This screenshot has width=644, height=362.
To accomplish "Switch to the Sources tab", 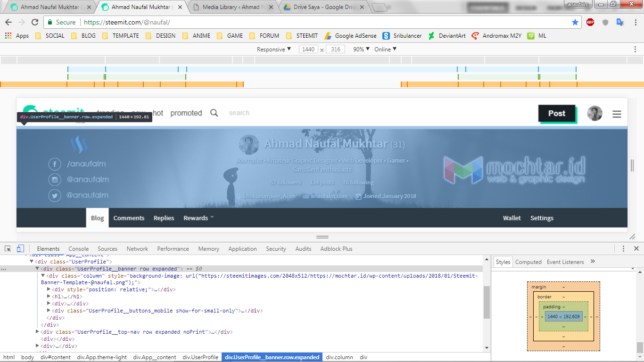I will [107, 249].
